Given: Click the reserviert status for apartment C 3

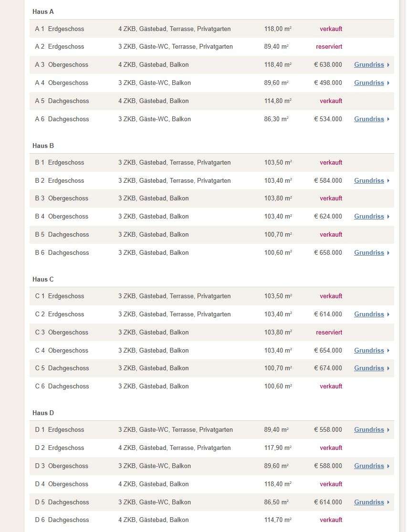Looking at the screenshot, I should point(329,333).
